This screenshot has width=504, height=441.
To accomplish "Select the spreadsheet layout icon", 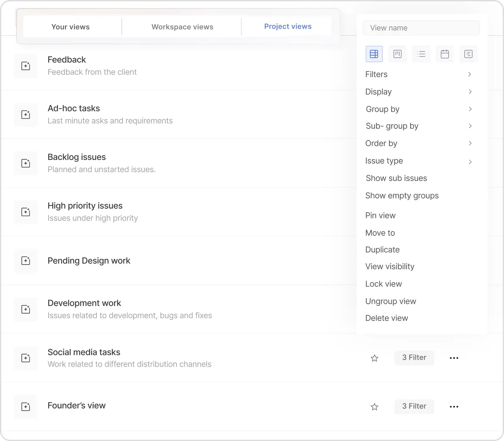I will tap(374, 54).
